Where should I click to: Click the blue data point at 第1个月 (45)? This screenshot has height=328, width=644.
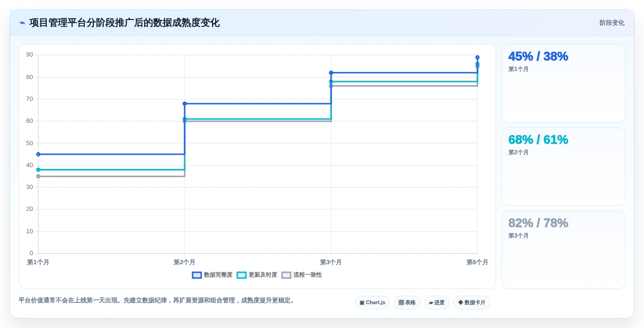(x=39, y=154)
